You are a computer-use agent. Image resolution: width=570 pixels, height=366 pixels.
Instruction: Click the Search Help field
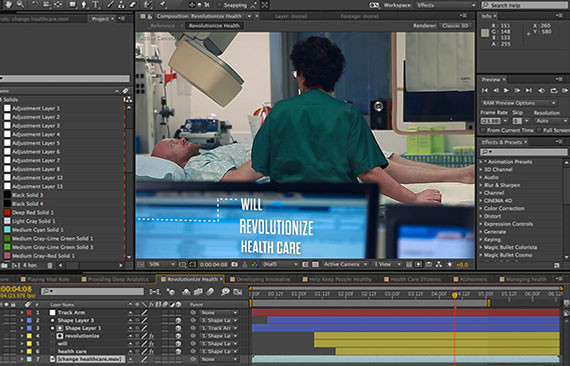point(524,5)
